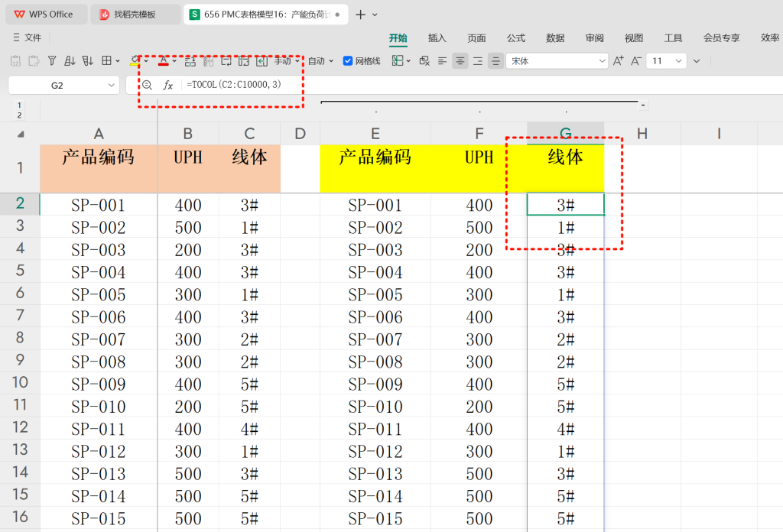
Task: Click the paste with format brush icon
Action: (34, 61)
